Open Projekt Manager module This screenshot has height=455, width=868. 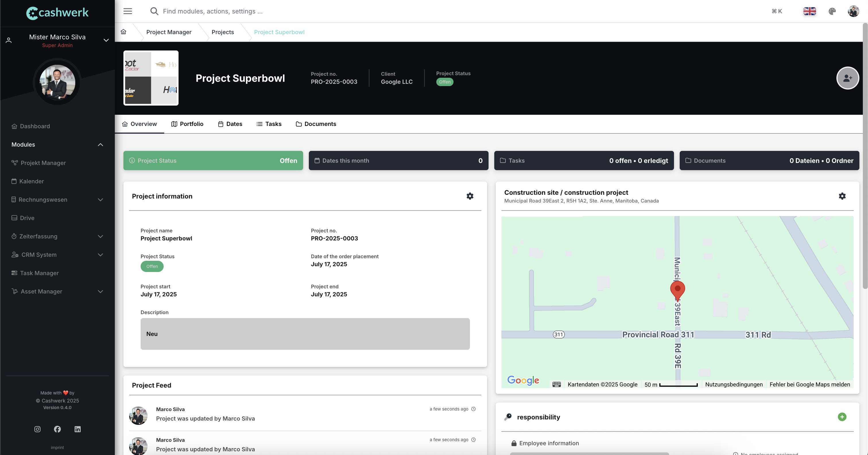click(x=38, y=163)
